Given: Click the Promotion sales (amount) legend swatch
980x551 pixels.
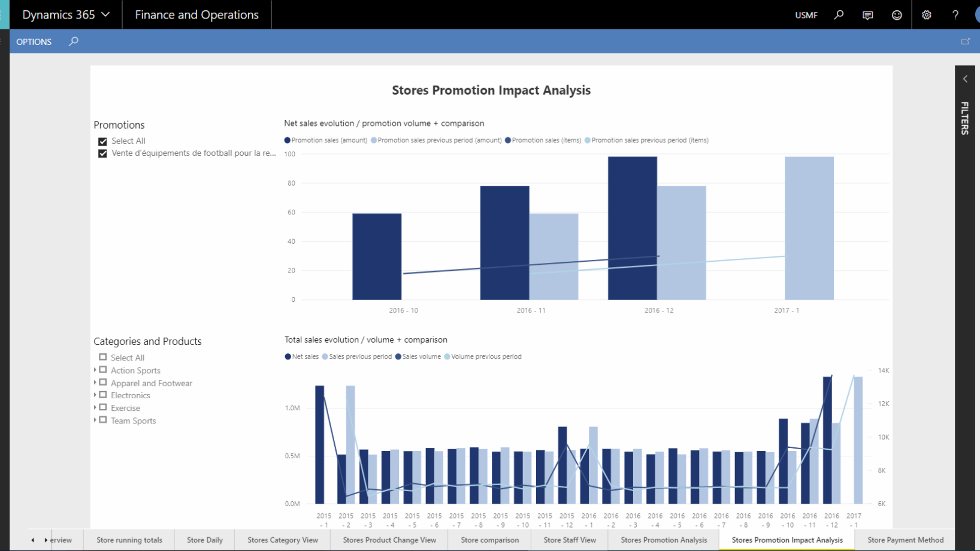Looking at the screenshot, I should [x=288, y=140].
